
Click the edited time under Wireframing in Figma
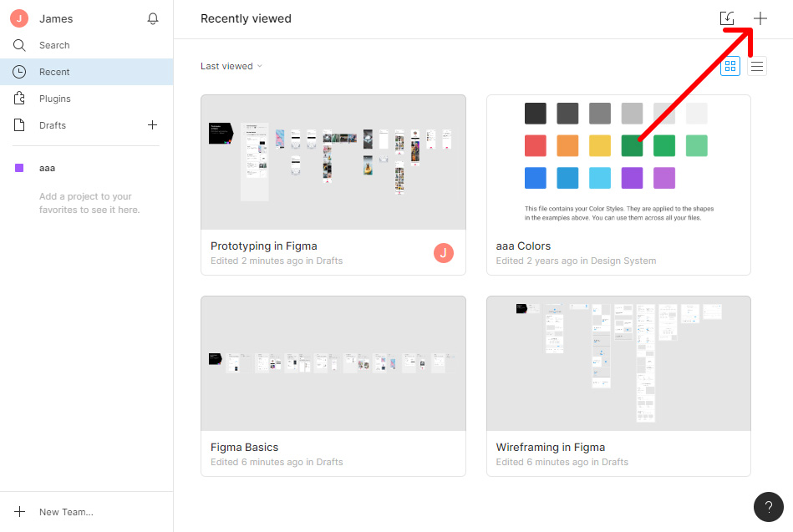[x=562, y=462]
